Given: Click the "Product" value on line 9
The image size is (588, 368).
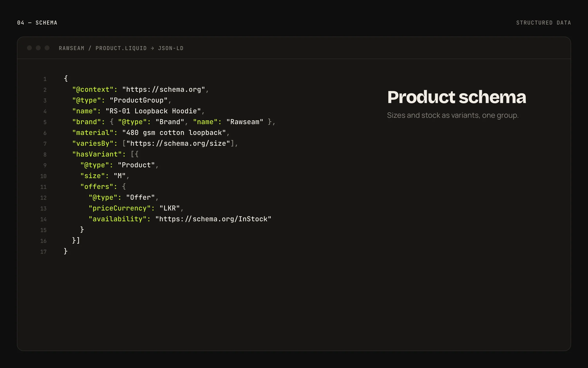Looking at the screenshot, I should point(136,165).
